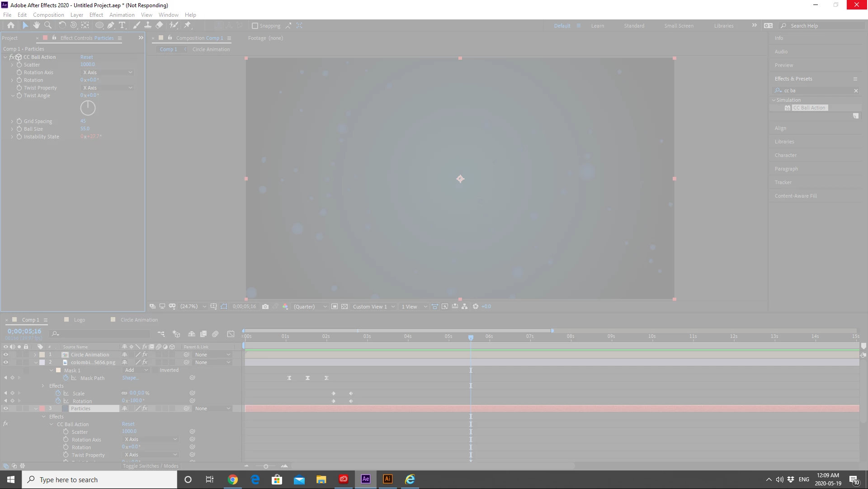
Task: Select the Clone Stamp tool
Action: 148,25
